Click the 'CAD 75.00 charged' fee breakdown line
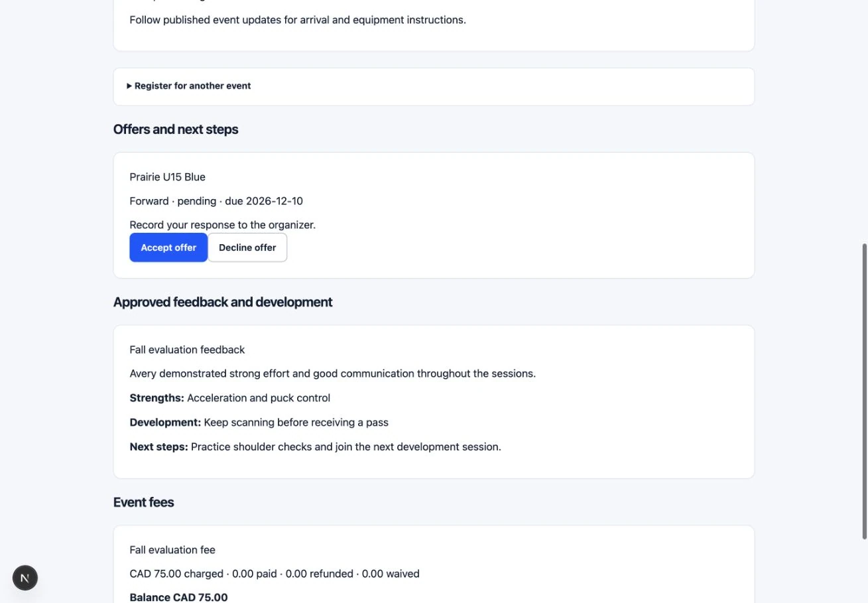 click(275, 574)
